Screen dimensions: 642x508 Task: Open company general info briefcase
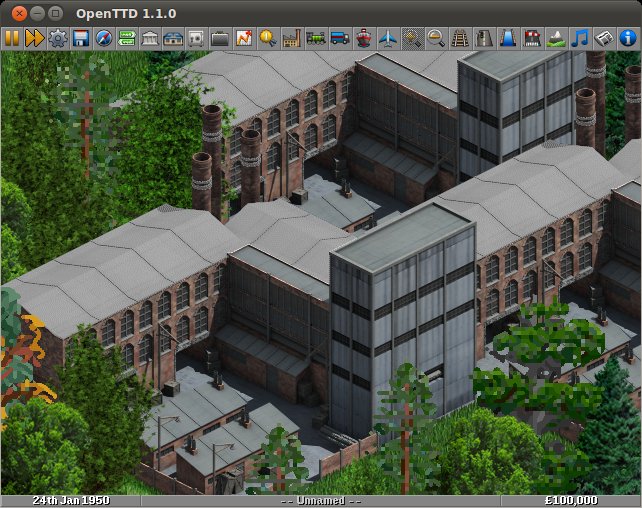tap(220, 38)
